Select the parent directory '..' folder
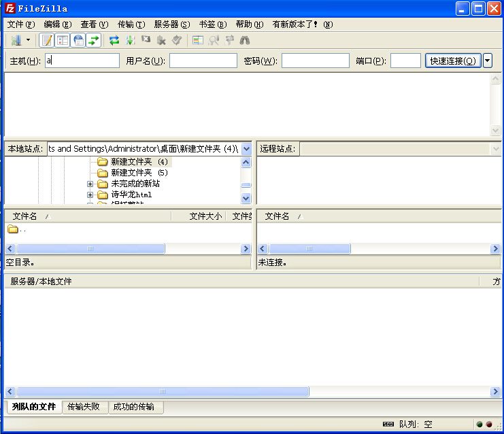This screenshot has width=504, height=434. (17, 229)
